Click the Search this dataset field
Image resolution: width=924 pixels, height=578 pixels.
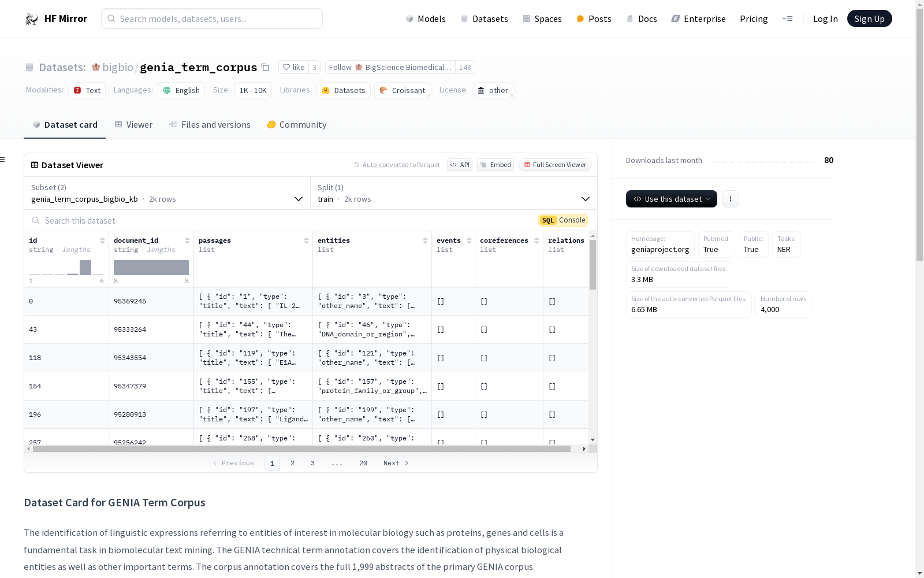280,220
